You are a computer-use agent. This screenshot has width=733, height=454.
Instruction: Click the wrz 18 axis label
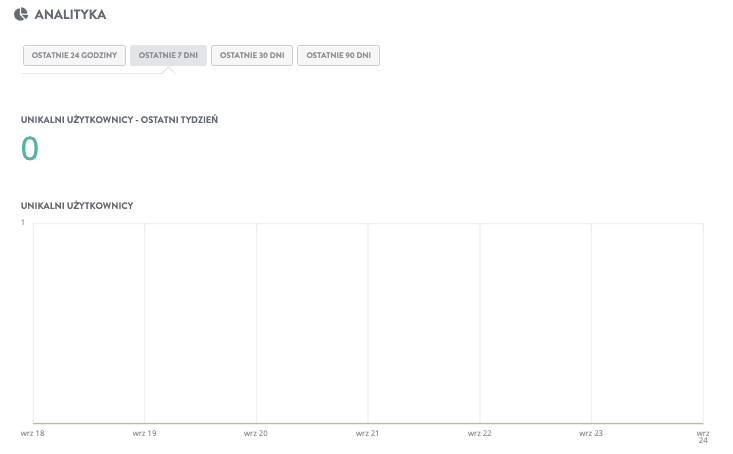click(33, 434)
